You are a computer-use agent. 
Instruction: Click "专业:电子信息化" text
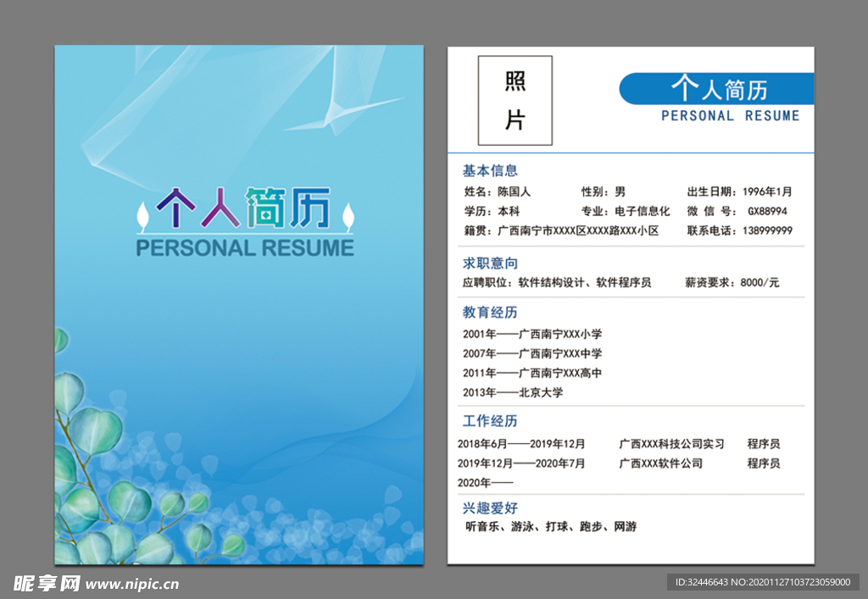tap(626, 211)
